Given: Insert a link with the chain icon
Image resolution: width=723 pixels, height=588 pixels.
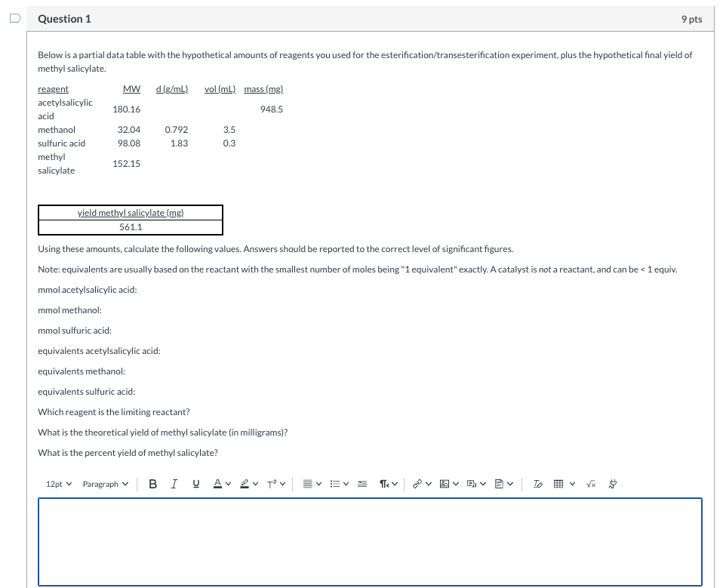Looking at the screenshot, I should 417,484.
